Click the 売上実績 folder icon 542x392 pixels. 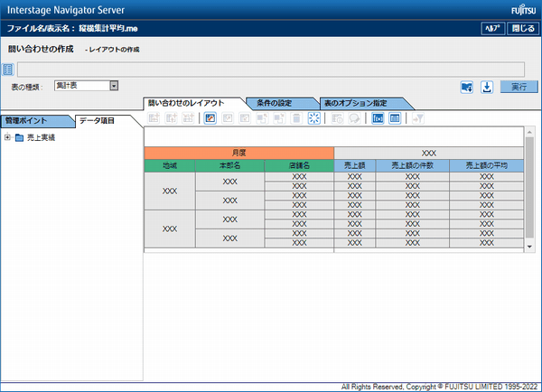19,138
